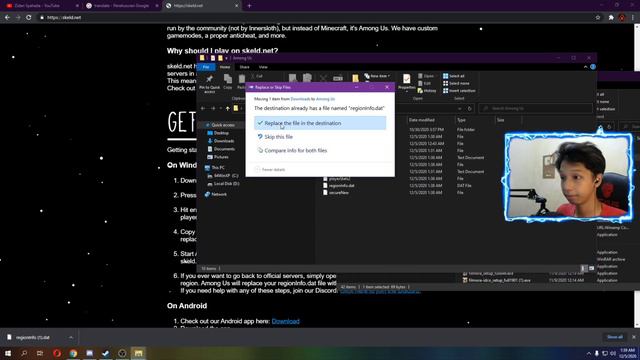Click Invert selection in Explorer ribbon
Screen dimensions: 640x360
pyautogui.click(x=459, y=91)
